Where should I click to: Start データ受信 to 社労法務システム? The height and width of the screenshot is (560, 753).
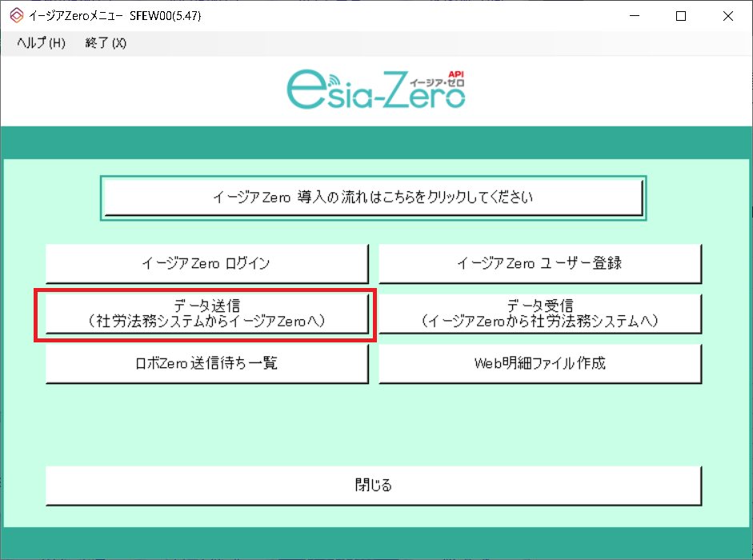[540, 313]
